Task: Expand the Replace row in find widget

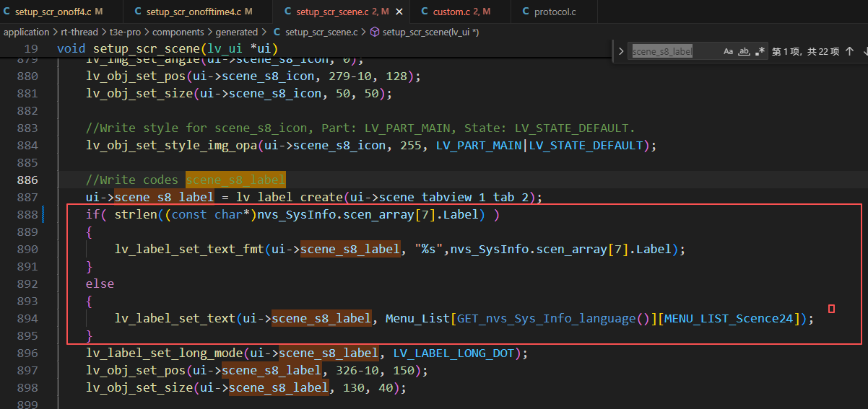Action: click(621, 51)
